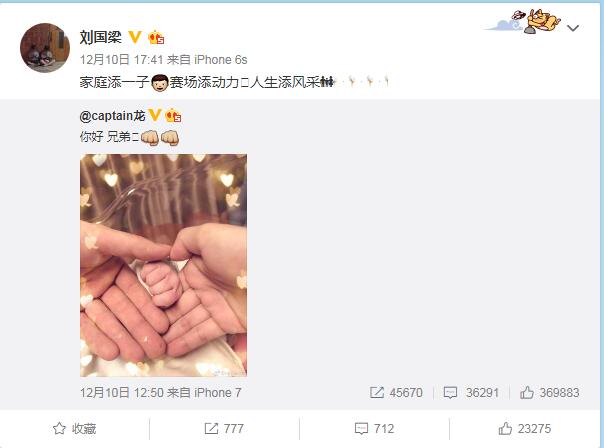Click the member crown badge next to captain龙
This screenshot has width=604, height=448.
click(x=173, y=115)
